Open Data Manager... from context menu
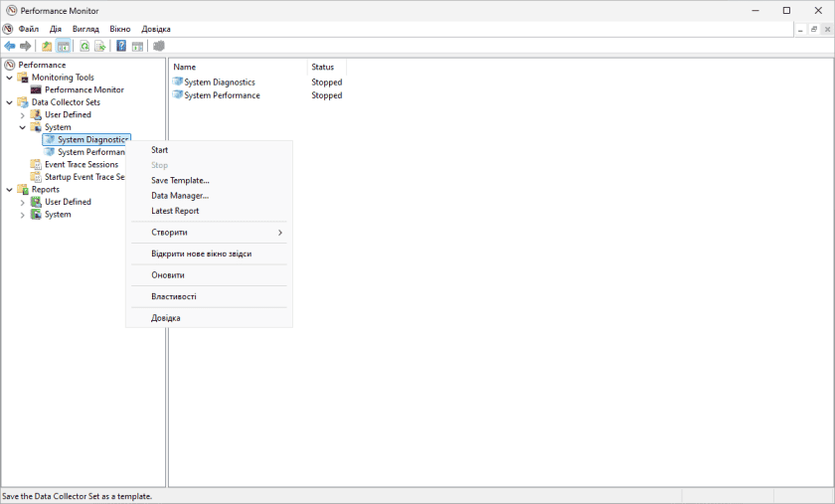 [x=179, y=196]
